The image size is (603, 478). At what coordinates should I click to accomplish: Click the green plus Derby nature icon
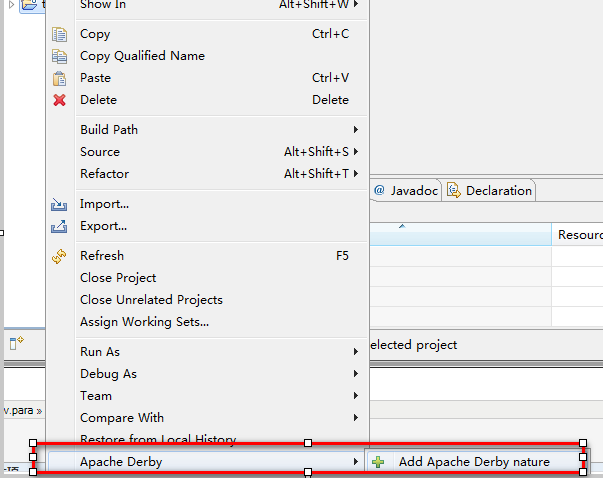coord(378,462)
